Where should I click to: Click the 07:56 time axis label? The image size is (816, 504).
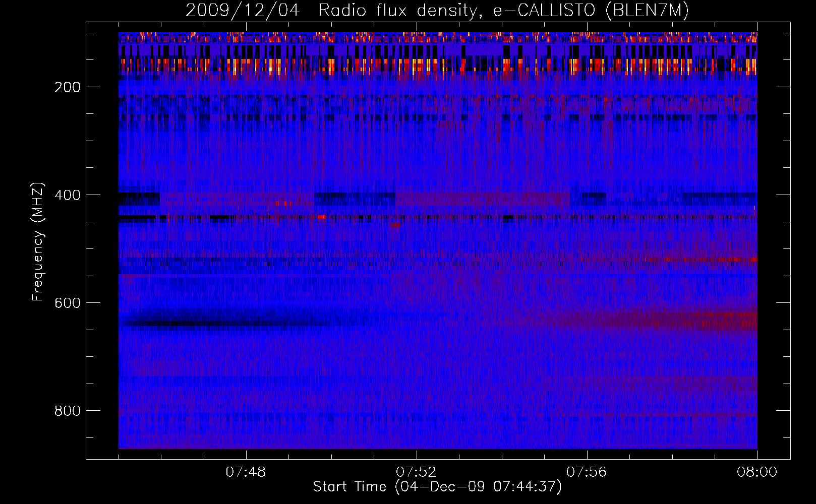point(587,472)
